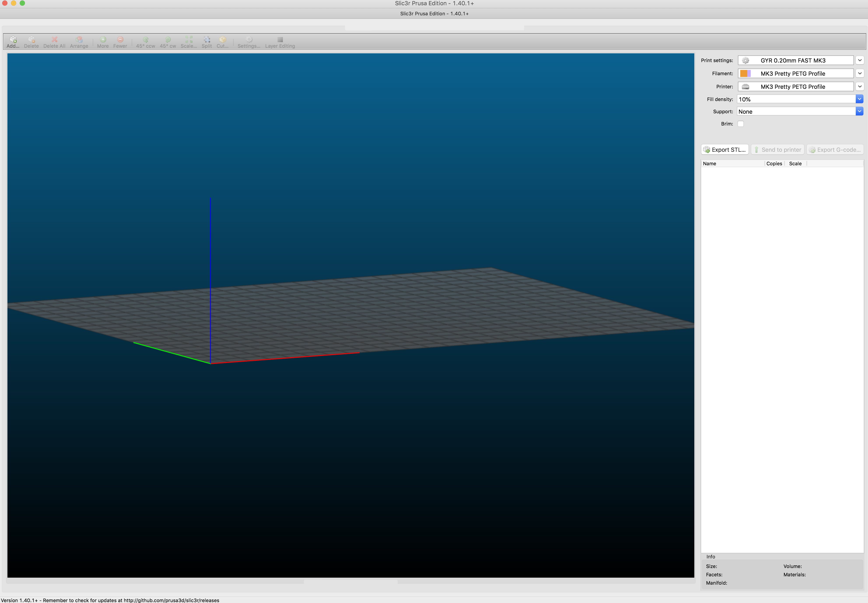This screenshot has width=868, height=603.
Task: Click the Fill density 10% value field
Action: 796,99
